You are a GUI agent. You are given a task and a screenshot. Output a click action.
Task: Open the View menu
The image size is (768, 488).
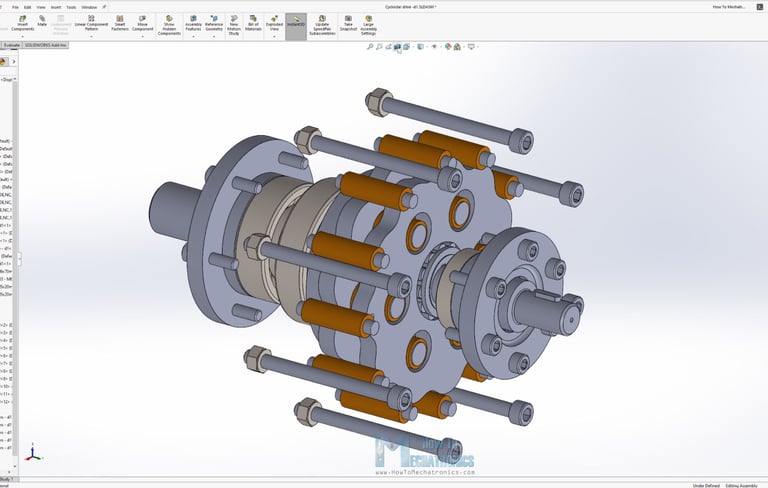click(x=41, y=7)
